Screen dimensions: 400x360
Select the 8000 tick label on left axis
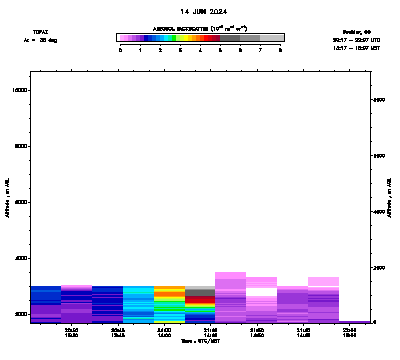[21, 146]
